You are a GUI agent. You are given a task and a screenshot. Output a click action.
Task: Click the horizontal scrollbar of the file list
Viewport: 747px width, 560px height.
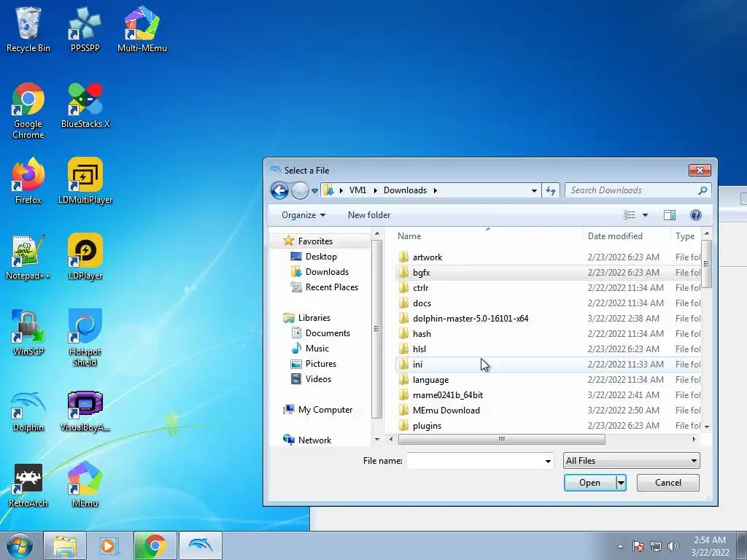tap(502, 440)
